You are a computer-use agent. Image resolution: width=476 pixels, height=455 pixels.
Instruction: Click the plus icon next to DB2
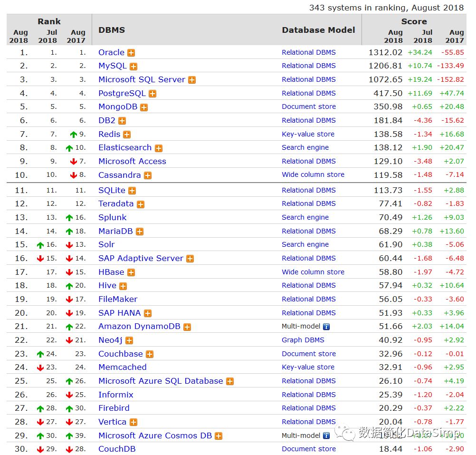coord(122,121)
